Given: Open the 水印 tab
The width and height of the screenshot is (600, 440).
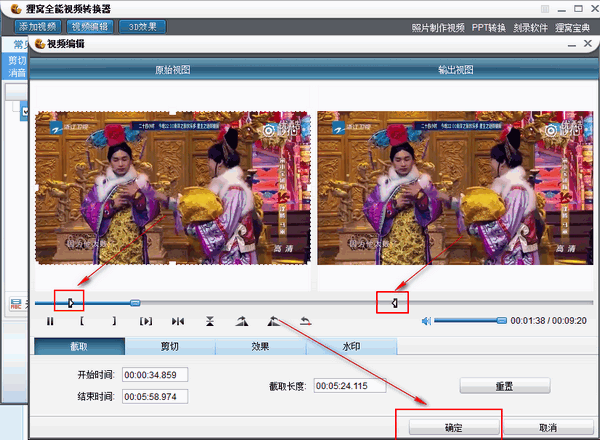Looking at the screenshot, I should (351, 346).
